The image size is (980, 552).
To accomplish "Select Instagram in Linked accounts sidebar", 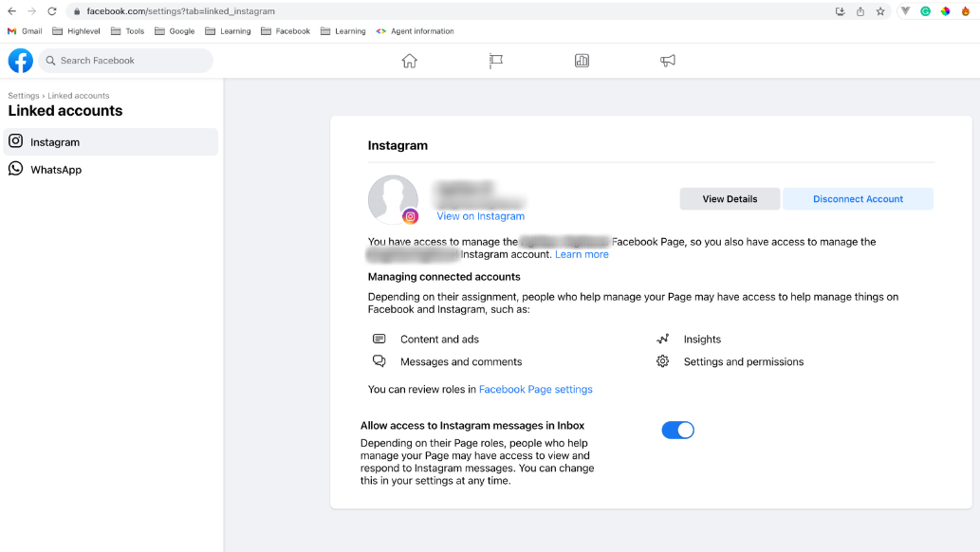I will (111, 142).
